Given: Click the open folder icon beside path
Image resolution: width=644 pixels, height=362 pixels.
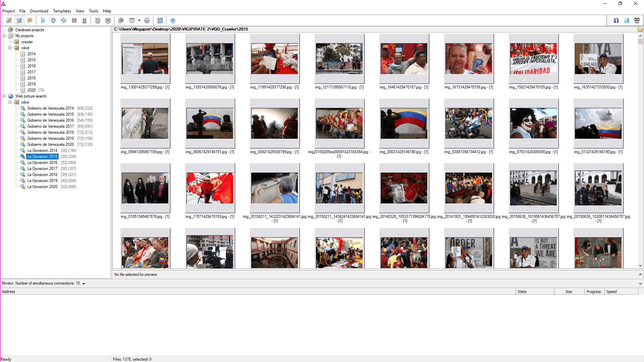Looking at the screenshot, I should click(x=640, y=29).
